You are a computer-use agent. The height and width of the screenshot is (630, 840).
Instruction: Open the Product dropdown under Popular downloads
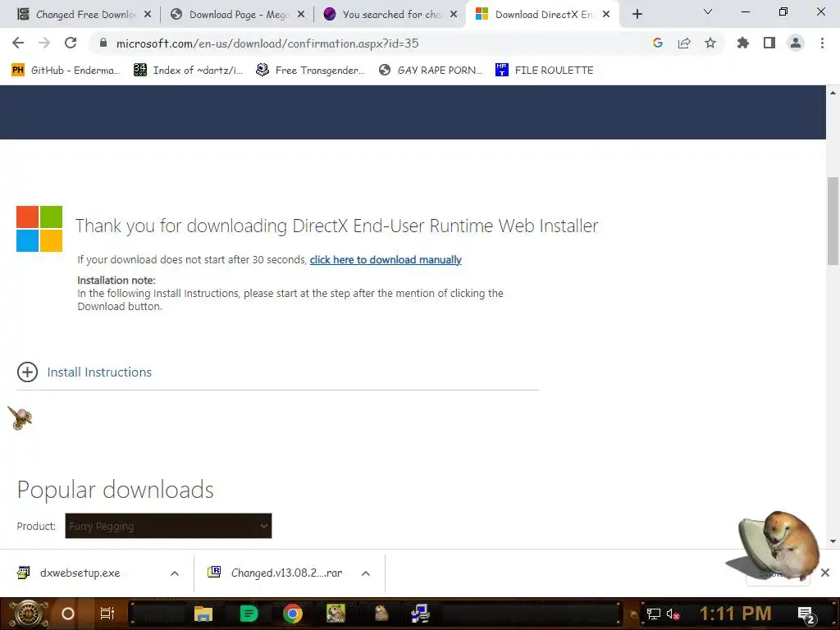(168, 526)
